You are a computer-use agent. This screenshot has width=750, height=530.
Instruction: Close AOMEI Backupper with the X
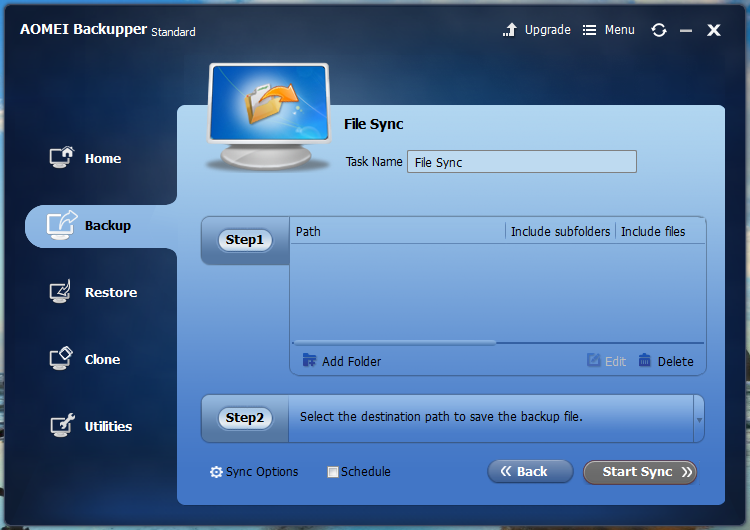[714, 30]
